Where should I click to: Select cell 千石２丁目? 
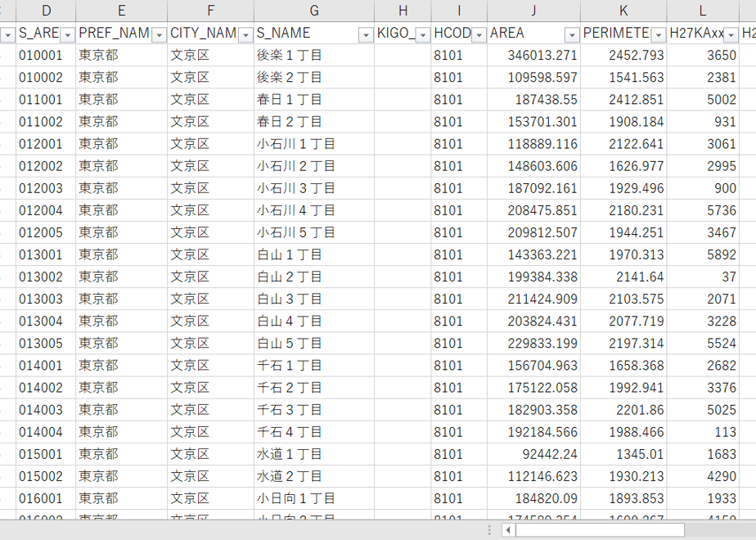314,388
